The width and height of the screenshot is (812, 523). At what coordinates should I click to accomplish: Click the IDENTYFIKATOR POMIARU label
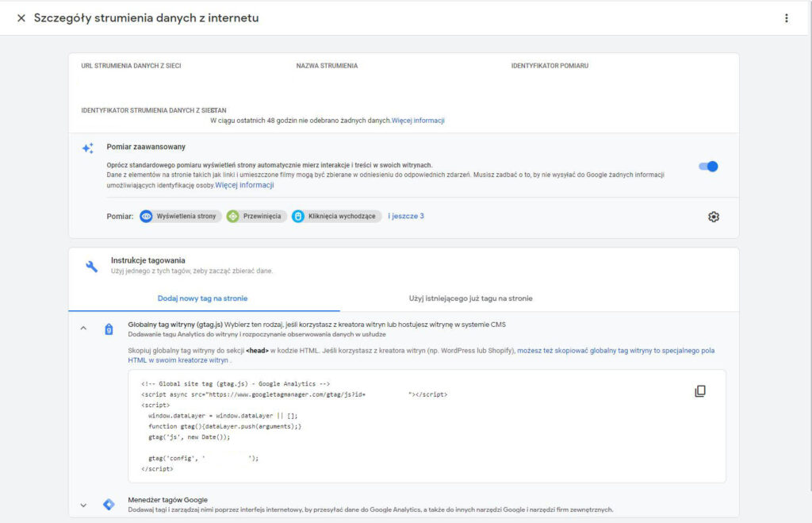point(550,66)
